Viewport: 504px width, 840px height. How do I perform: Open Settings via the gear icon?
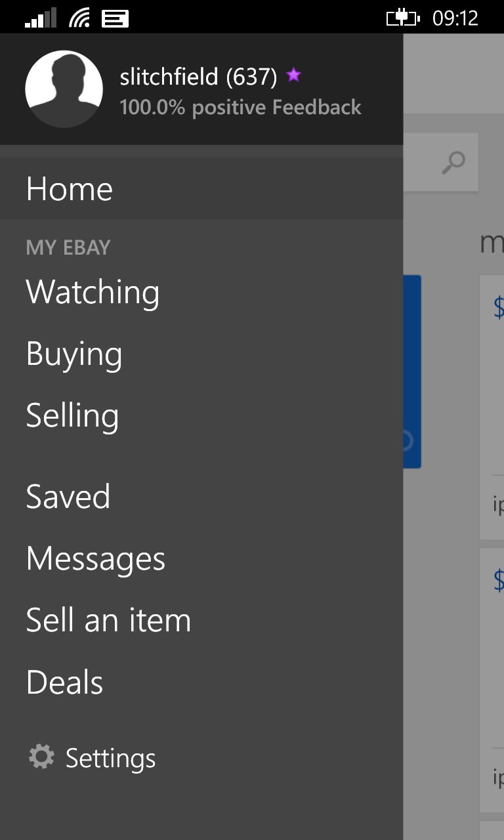click(x=41, y=757)
